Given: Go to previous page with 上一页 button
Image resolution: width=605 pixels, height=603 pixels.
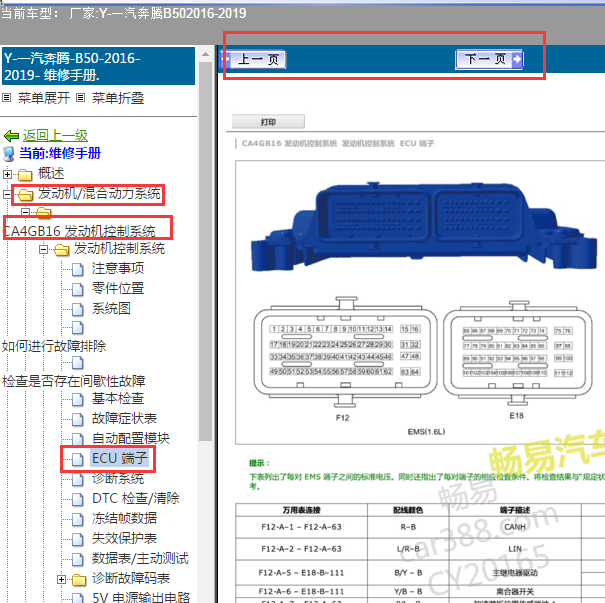Looking at the screenshot, I should [253, 59].
